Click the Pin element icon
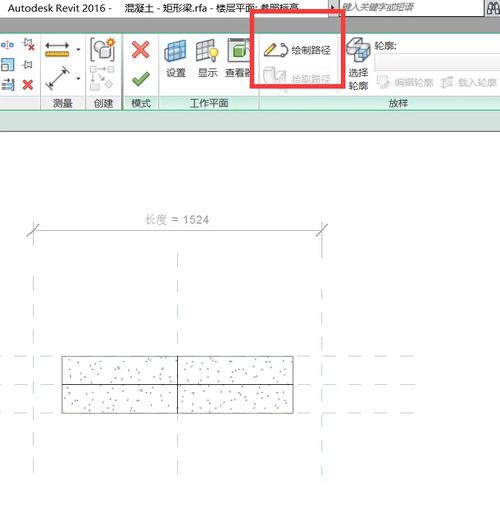This screenshot has height=520, width=500. pyautogui.click(x=28, y=65)
